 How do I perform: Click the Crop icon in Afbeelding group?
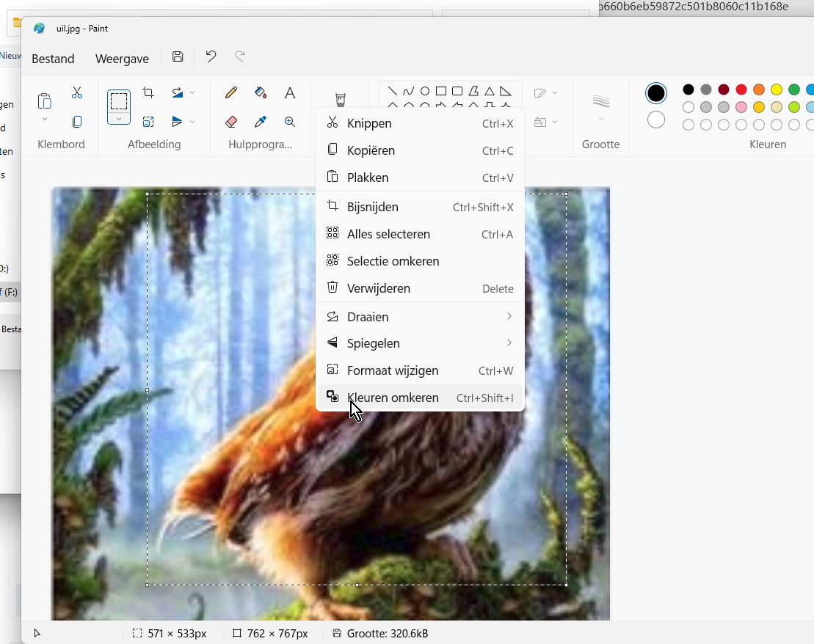148,92
